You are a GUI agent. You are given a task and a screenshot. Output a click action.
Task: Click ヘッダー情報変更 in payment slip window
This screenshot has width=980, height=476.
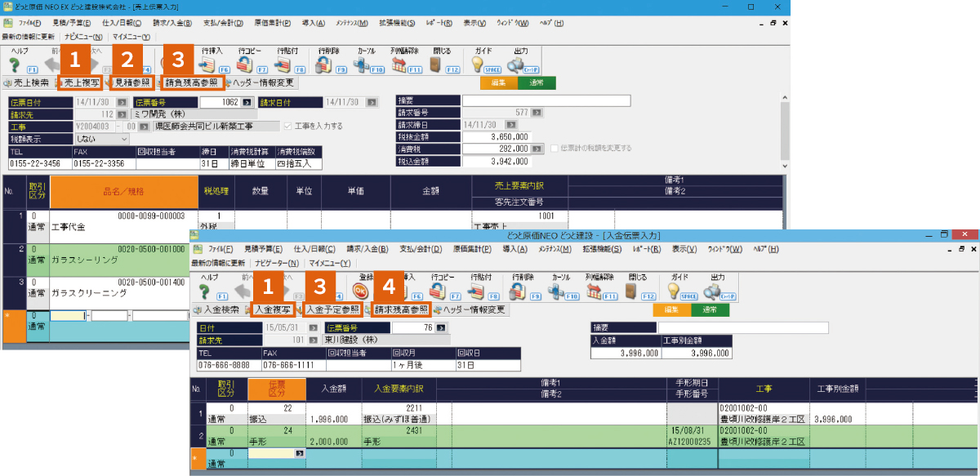click(470, 310)
